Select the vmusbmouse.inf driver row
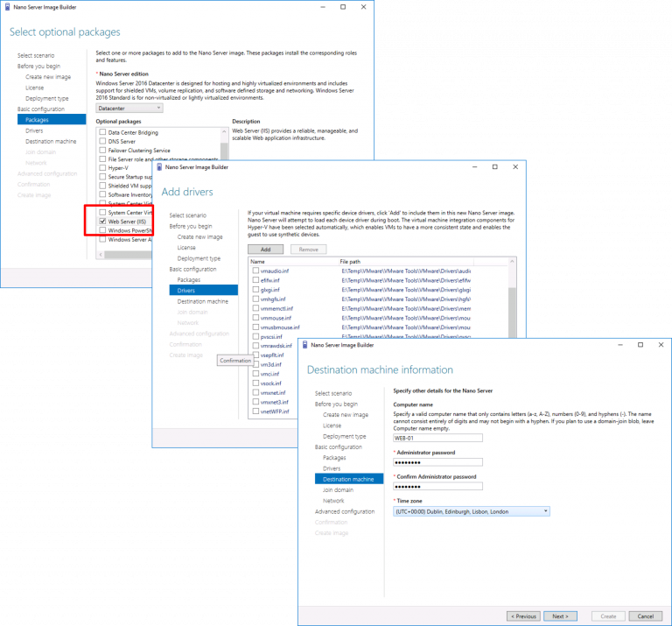Viewport: 672px width, 626px height. (361, 327)
